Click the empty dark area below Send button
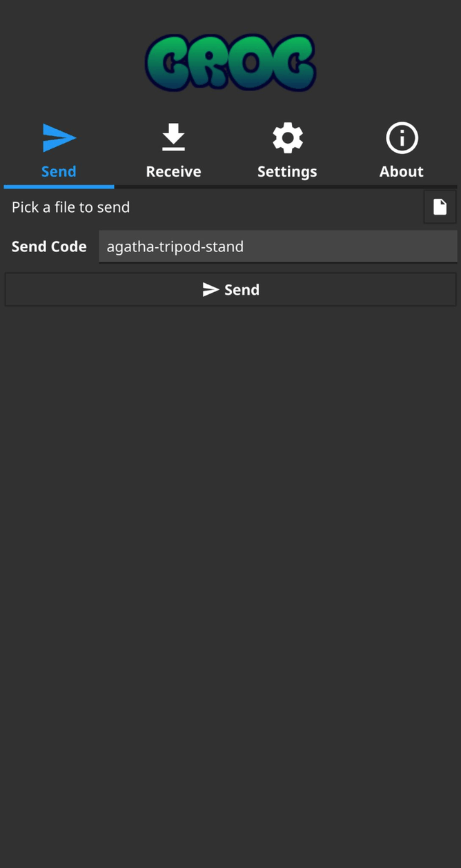 230,552
